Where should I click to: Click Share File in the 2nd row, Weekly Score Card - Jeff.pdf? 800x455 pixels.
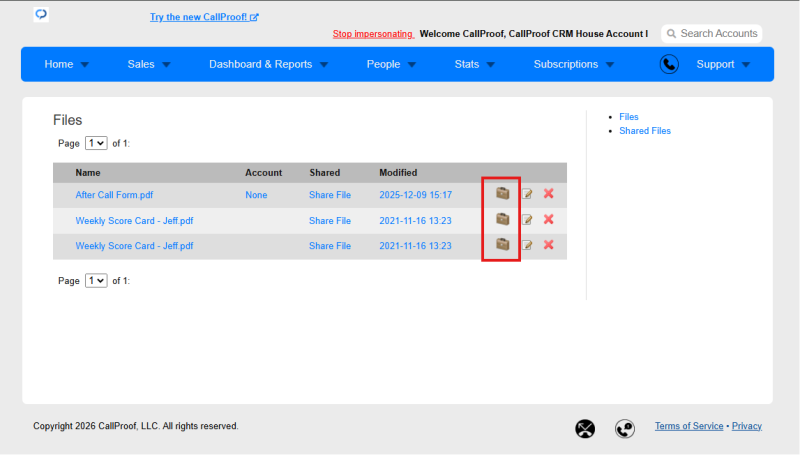[330, 221]
